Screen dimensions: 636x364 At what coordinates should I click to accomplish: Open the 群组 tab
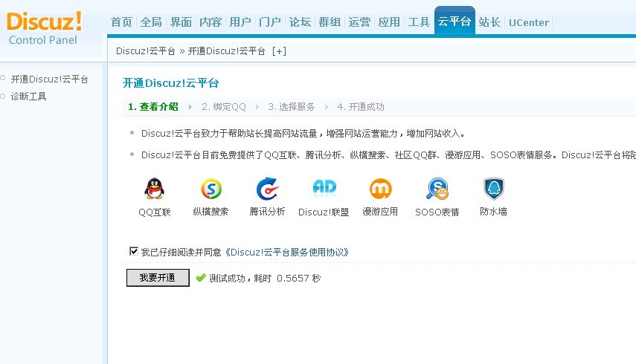tap(330, 22)
